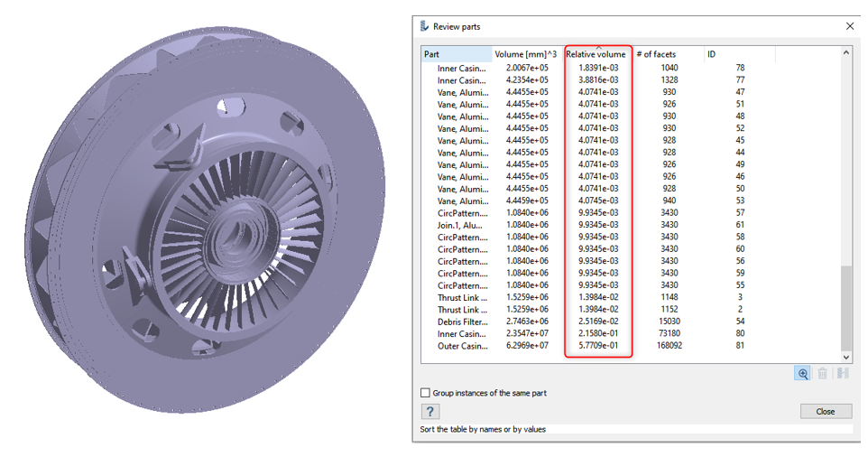Enable Group instances of the same part
This screenshot has width=868, height=457.
426,393
